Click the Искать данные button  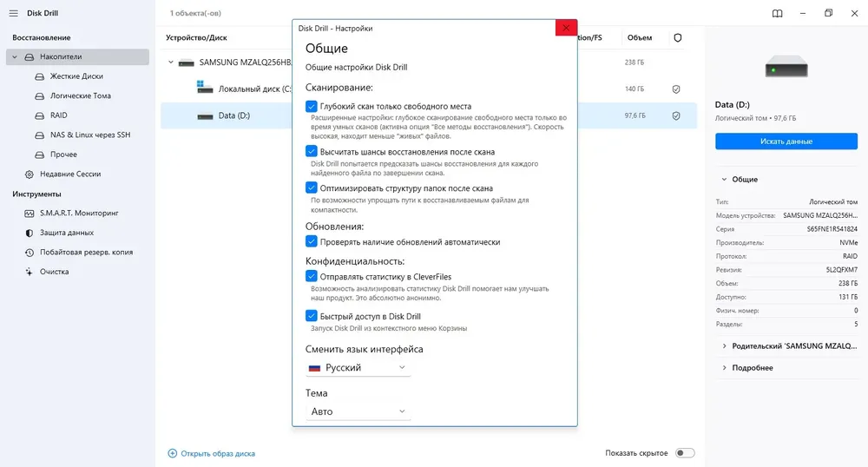tap(786, 141)
